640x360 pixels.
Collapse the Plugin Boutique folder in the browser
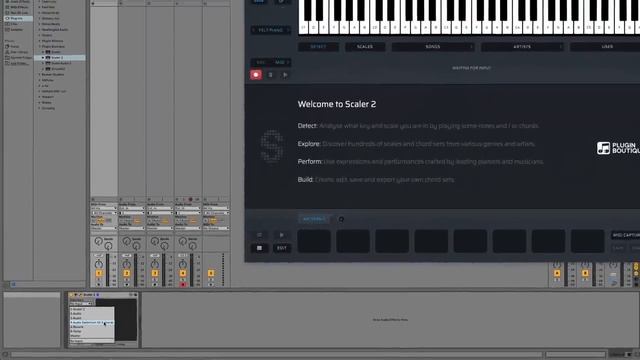pos(39,47)
